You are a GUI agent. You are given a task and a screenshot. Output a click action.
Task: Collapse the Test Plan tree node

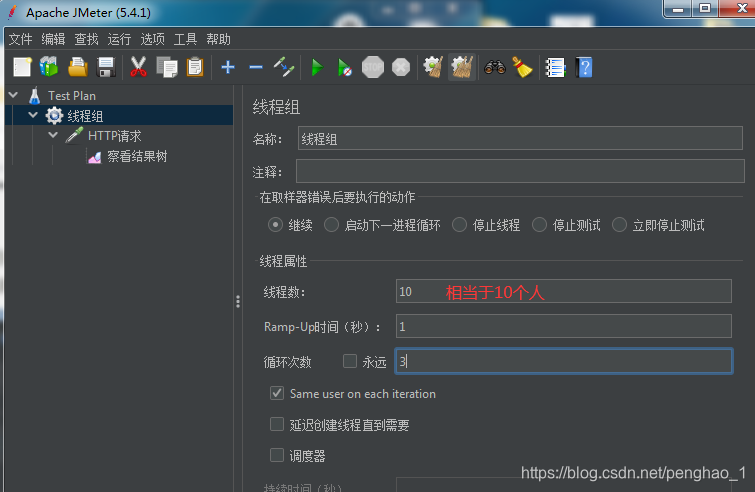coord(13,95)
